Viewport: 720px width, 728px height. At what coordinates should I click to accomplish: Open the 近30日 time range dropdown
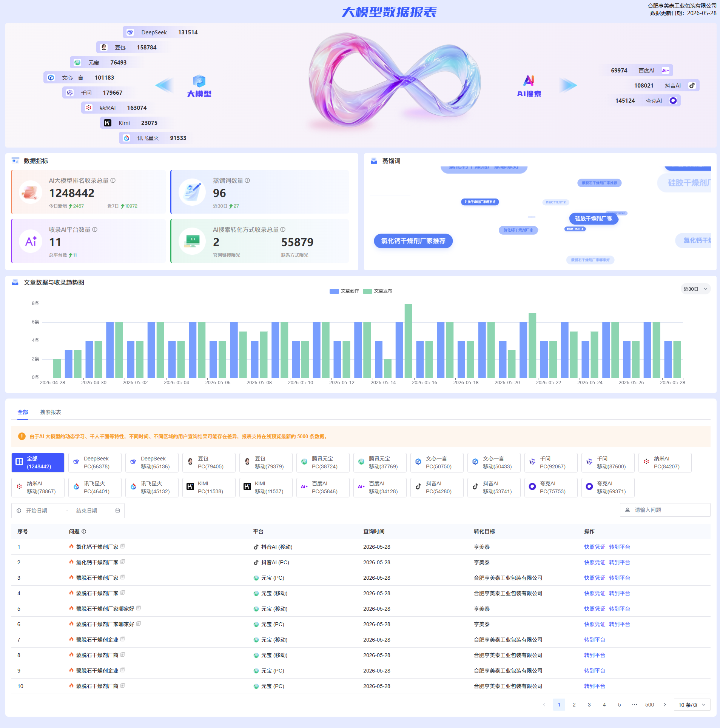(695, 289)
